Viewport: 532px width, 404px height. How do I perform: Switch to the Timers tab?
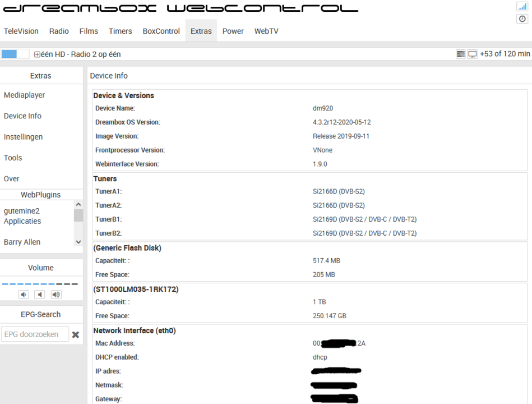[x=120, y=31]
